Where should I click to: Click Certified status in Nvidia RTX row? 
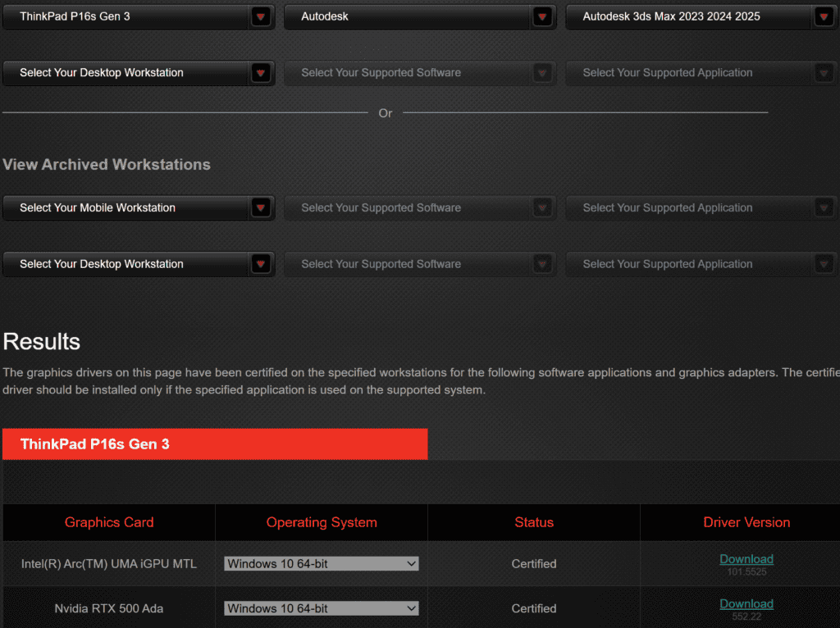pos(534,608)
